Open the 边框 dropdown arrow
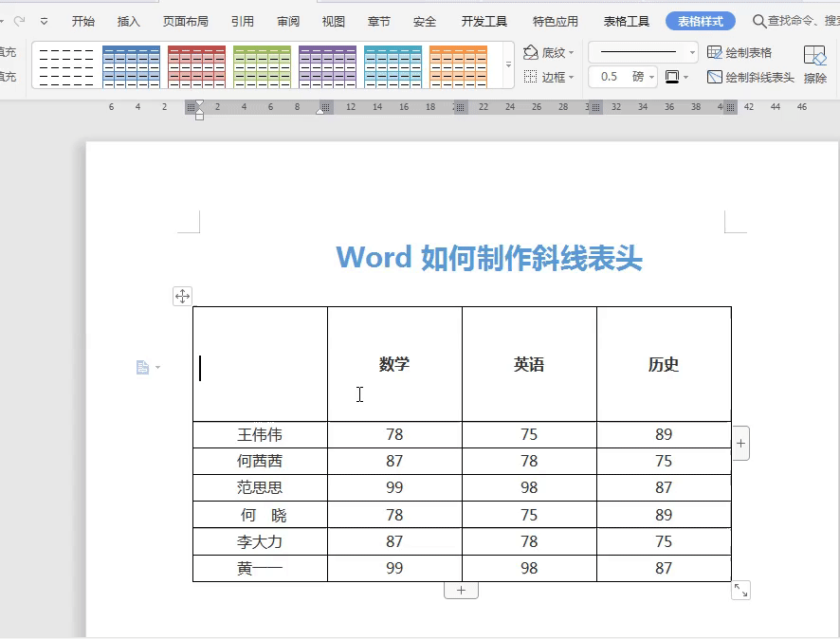This screenshot has height=639, width=840. point(571,77)
